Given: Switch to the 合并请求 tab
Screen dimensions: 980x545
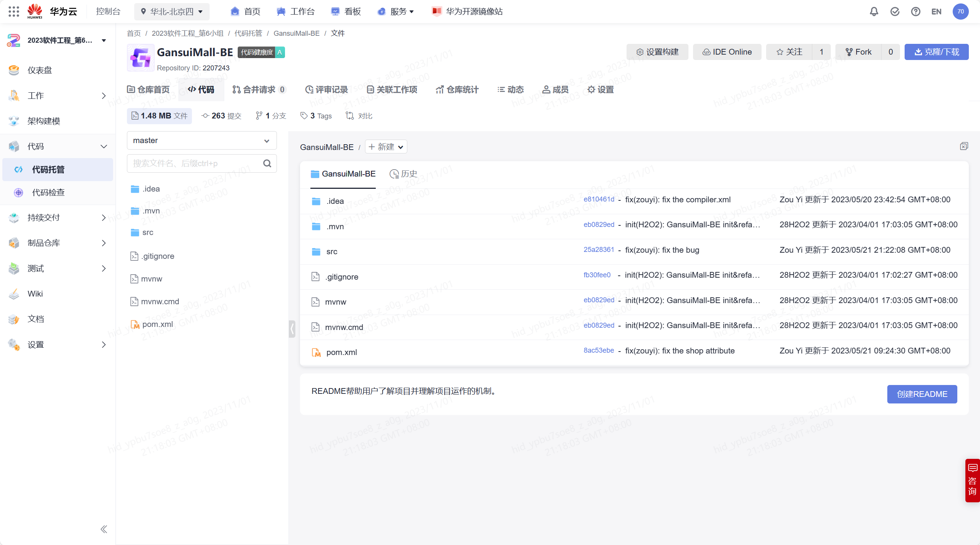Looking at the screenshot, I should click(x=258, y=90).
